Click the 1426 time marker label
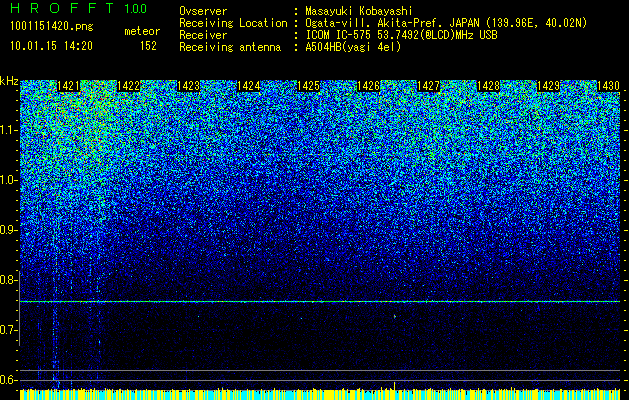Screen dimensions: 629x400 pos(368,86)
